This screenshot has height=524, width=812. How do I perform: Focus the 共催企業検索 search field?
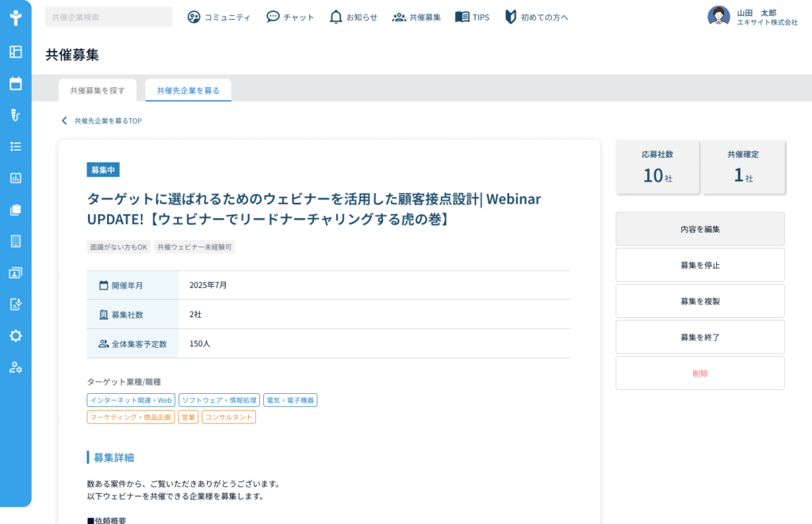pyautogui.click(x=109, y=17)
